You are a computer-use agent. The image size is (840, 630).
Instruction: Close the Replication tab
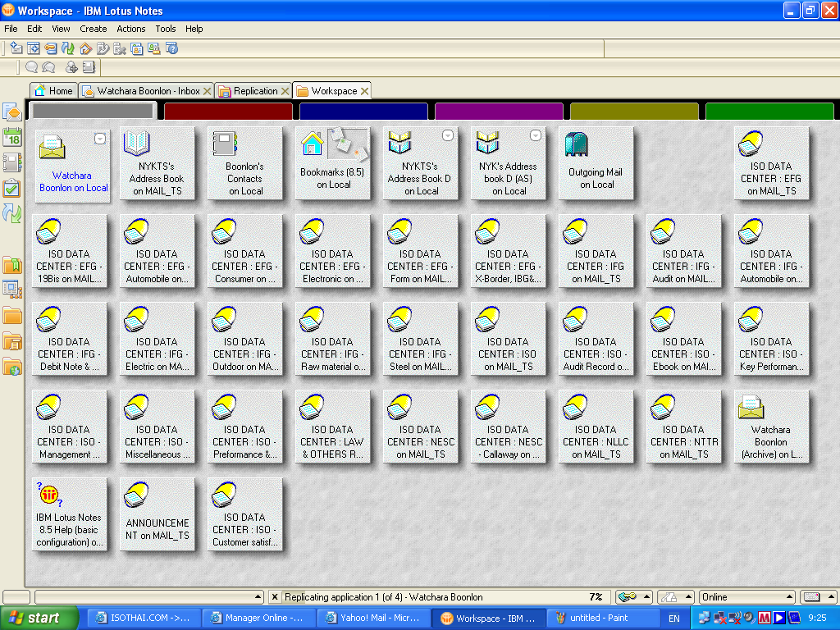tap(285, 92)
